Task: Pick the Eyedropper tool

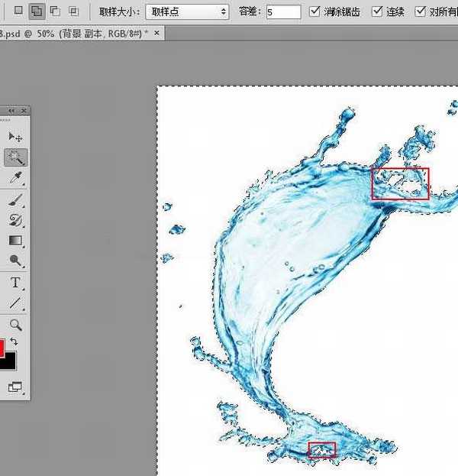Action: click(15, 178)
